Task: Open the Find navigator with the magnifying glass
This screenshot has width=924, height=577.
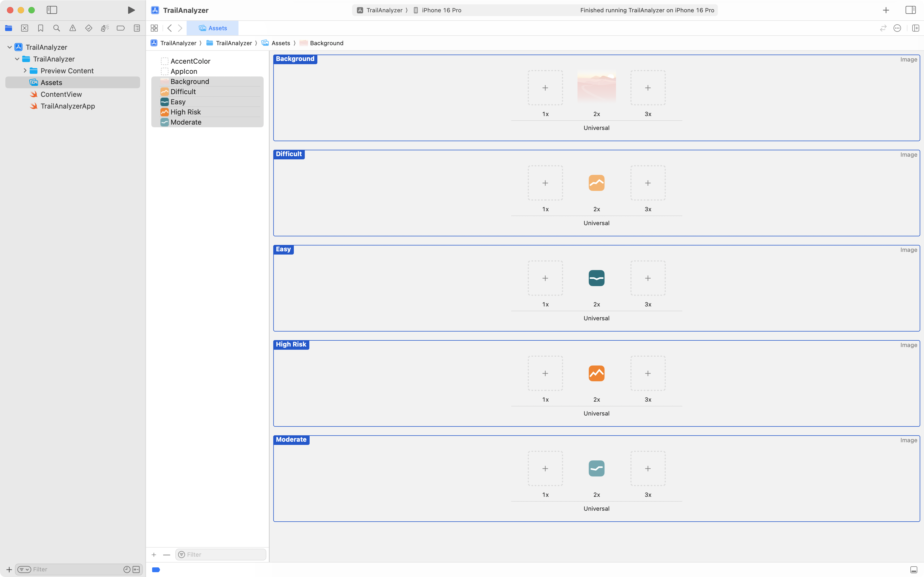Action: tap(56, 28)
